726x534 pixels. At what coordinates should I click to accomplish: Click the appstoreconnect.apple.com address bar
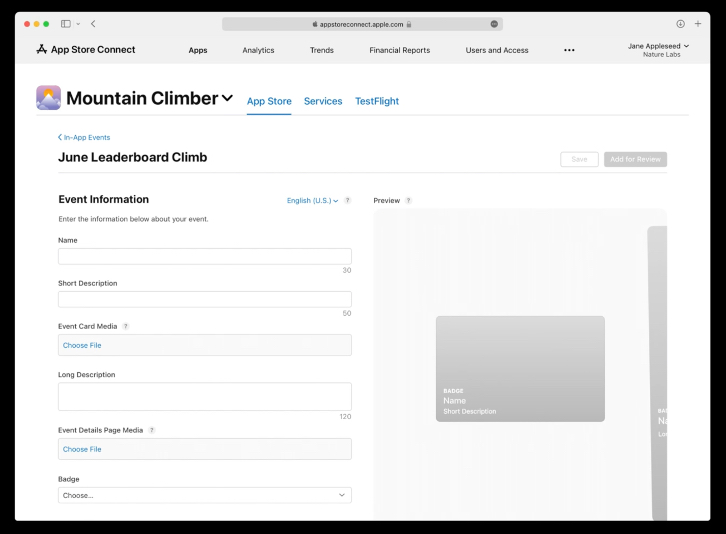tap(362, 24)
